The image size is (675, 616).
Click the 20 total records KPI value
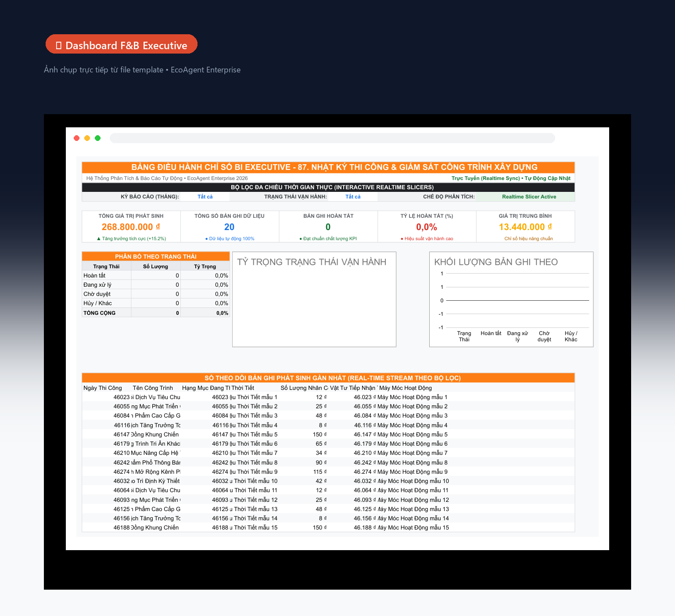(230, 227)
